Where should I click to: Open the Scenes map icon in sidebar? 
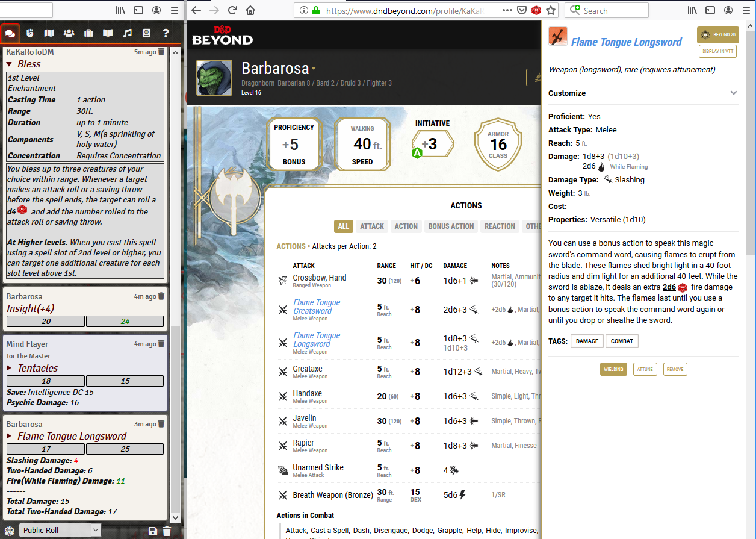tap(49, 33)
